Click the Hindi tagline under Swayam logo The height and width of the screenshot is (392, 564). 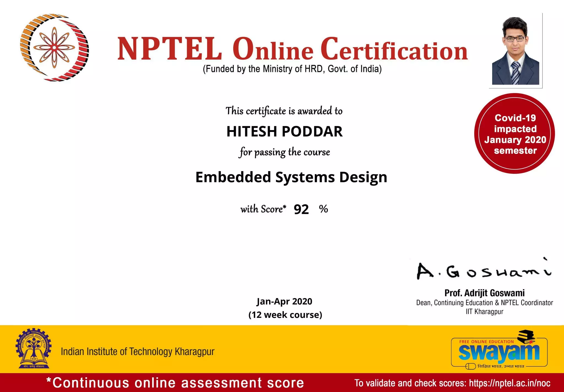pos(501,366)
